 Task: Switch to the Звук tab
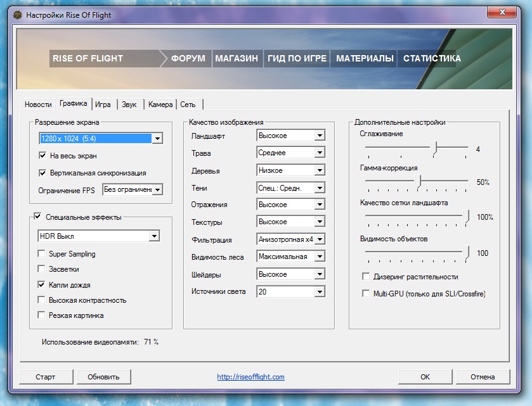click(x=129, y=105)
